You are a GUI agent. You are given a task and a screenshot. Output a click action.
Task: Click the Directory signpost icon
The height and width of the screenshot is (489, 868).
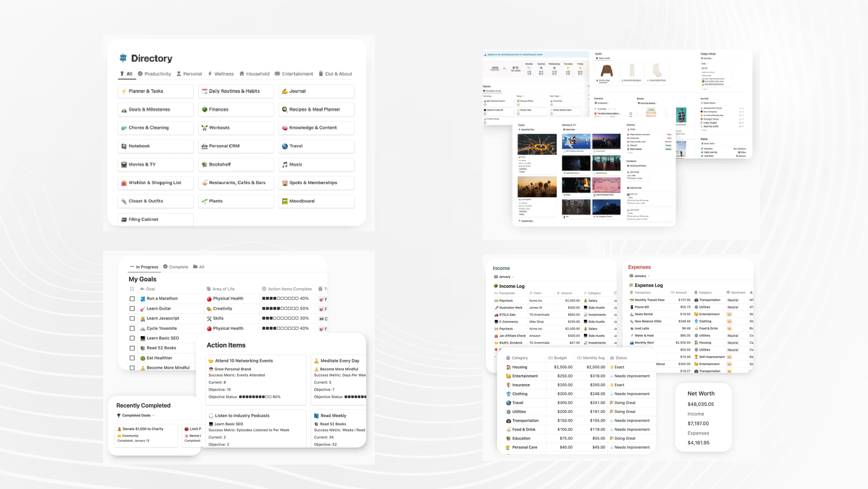coord(123,58)
